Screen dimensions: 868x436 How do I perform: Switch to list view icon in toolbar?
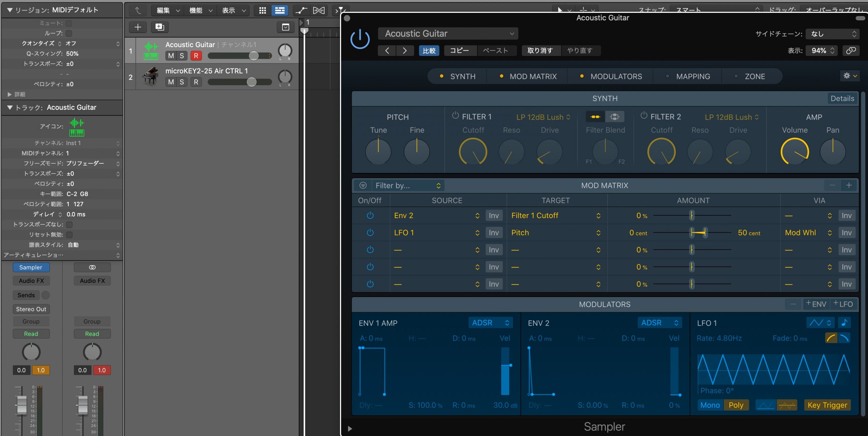click(280, 11)
